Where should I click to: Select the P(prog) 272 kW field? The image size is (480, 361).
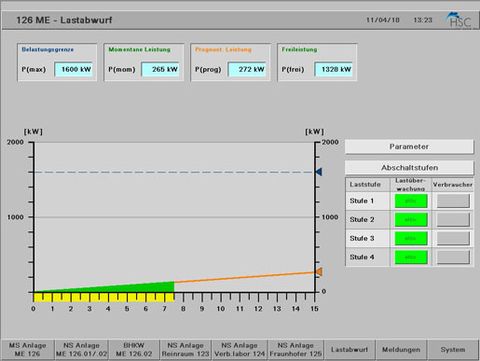pyautogui.click(x=247, y=69)
